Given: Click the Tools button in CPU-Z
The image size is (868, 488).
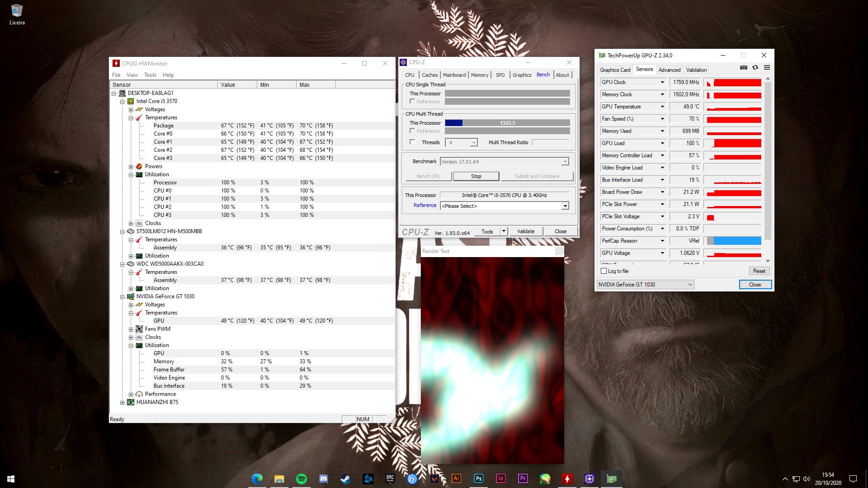Looking at the screenshot, I should (x=487, y=231).
